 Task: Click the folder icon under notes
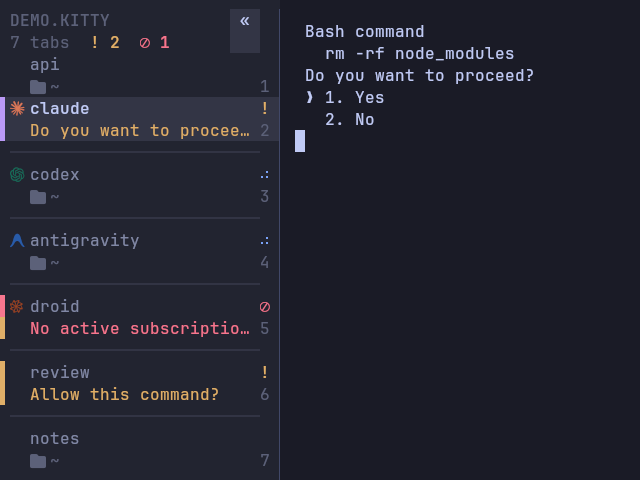coord(38,461)
